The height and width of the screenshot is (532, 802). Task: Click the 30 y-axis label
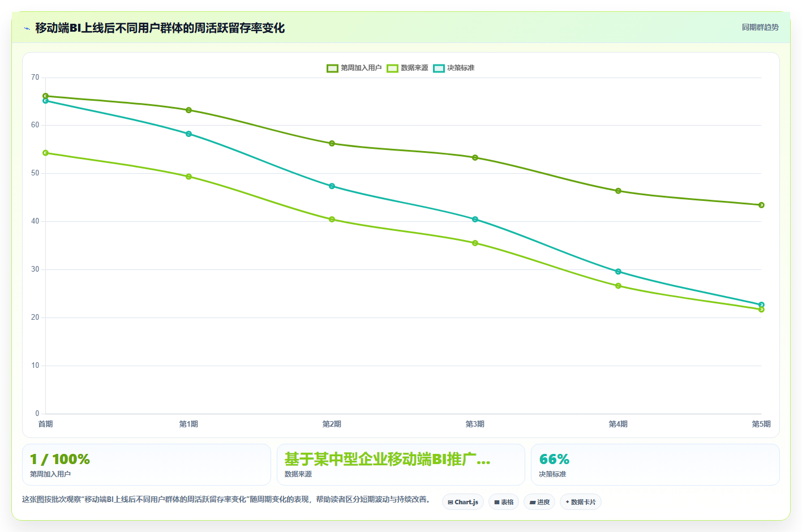tap(35, 269)
